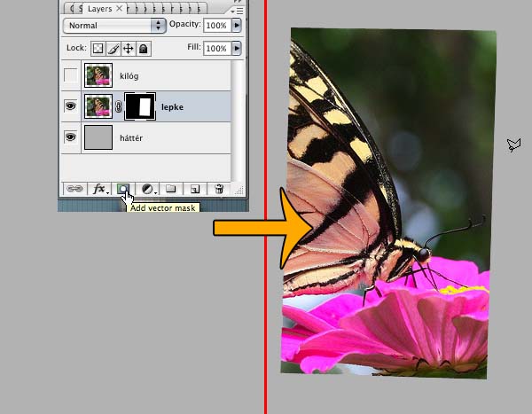Click the link layers icon
This screenshot has height=414, width=532.
[76, 189]
